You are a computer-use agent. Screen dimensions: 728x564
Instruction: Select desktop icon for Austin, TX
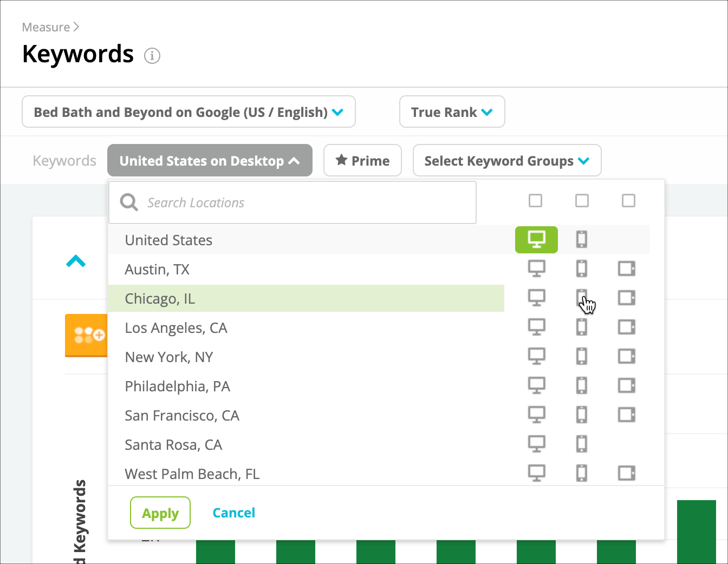click(536, 269)
